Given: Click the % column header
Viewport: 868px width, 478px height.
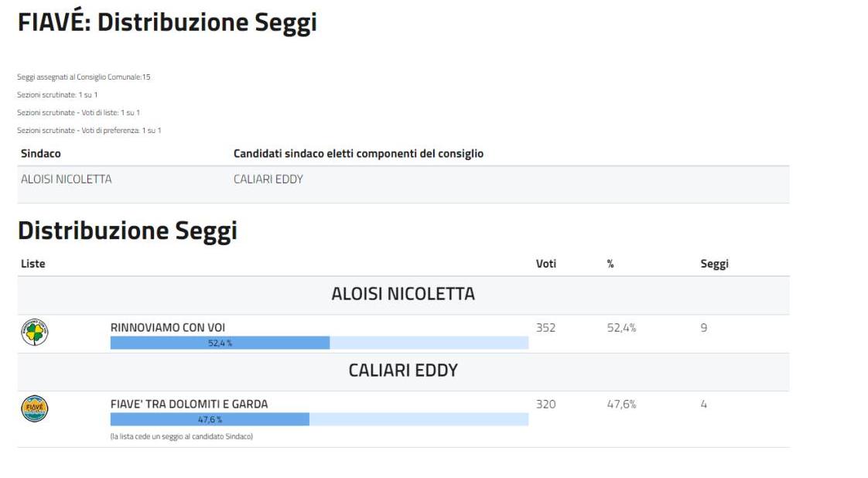Looking at the screenshot, I should (x=610, y=264).
